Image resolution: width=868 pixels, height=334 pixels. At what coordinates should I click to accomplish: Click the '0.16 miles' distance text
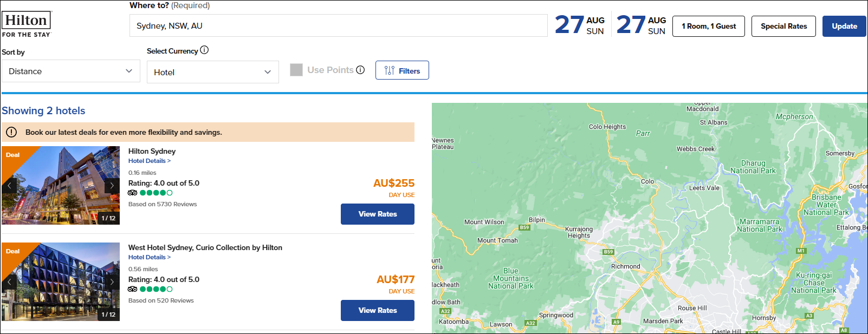click(x=142, y=173)
